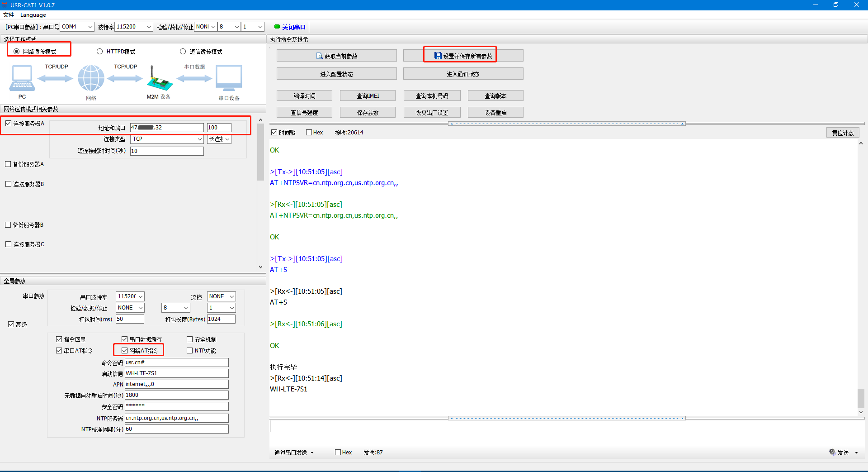Enable Hex checkbox for sending

click(338, 453)
